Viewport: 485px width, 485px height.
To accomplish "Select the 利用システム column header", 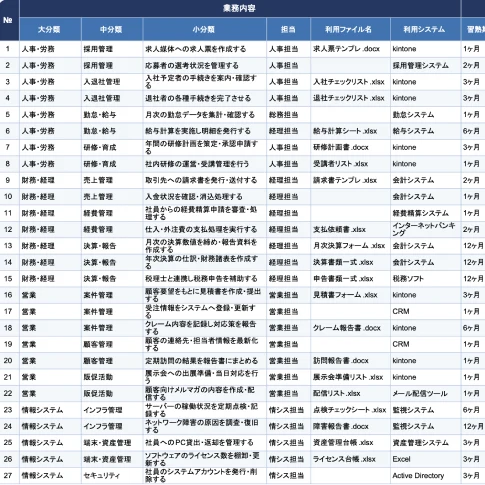I will [425, 29].
